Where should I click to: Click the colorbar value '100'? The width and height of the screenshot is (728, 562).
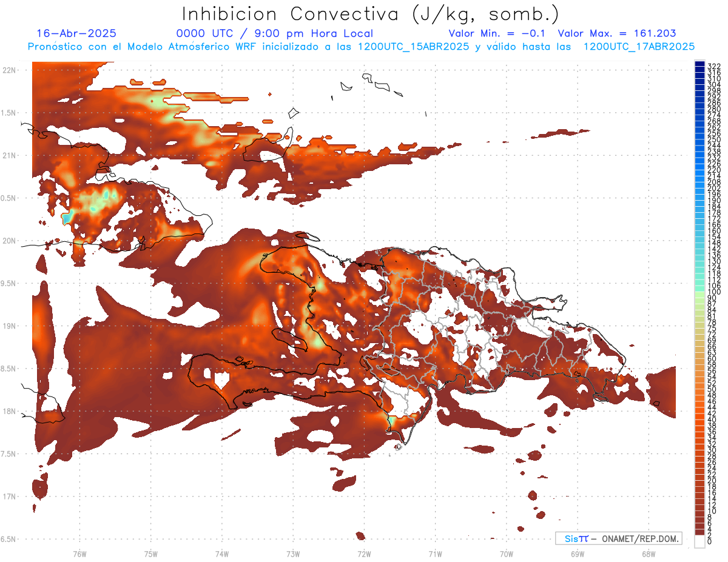click(x=714, y=293)
